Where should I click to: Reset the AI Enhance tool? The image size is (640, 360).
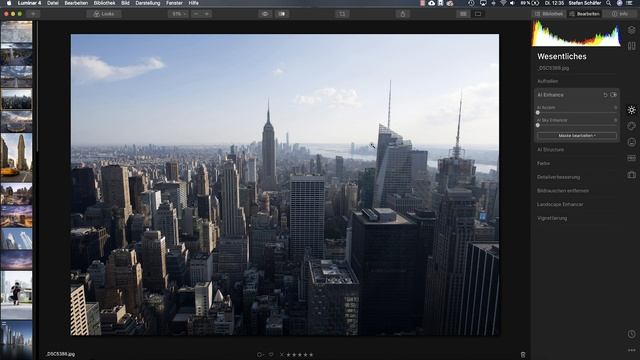tap(605, 95)
